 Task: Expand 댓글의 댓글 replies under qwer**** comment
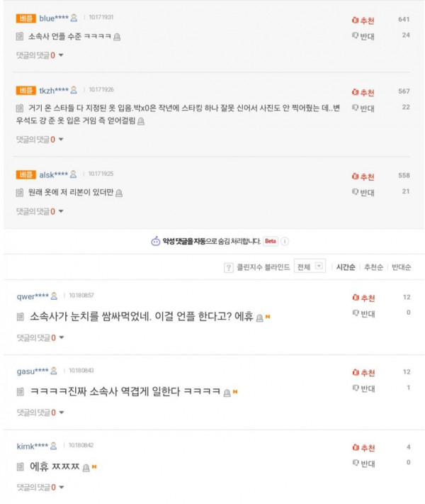coord(40,338)
